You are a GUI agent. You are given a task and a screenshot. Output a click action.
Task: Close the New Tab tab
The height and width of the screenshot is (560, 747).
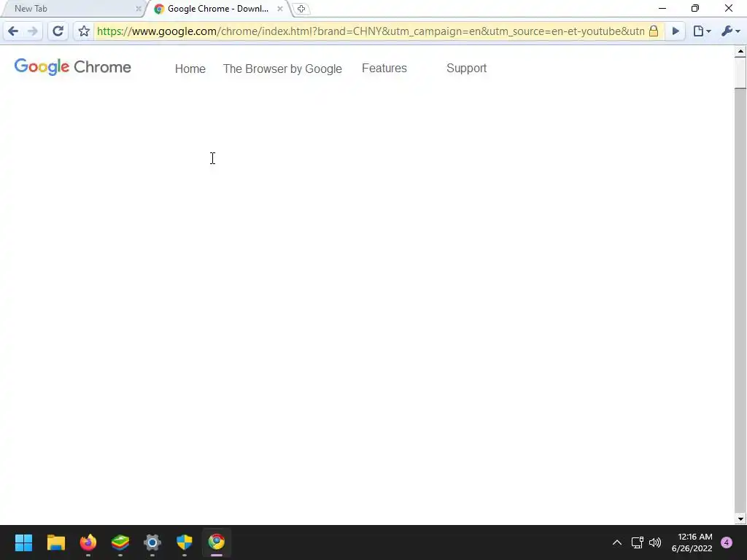coord(138,9)
